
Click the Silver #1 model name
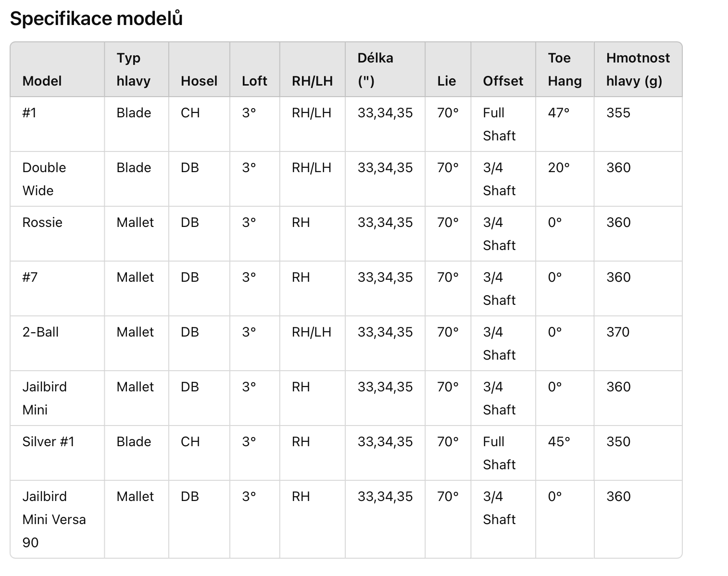49,441
